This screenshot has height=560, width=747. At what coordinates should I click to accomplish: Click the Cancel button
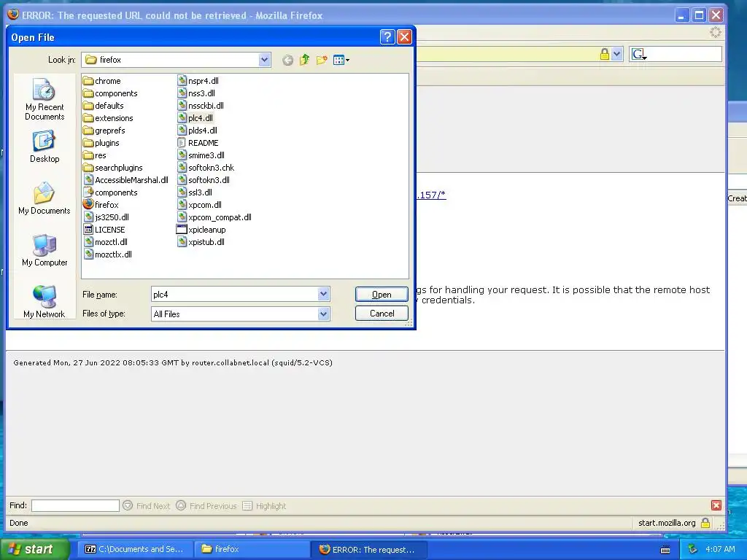tap(382, 314)
